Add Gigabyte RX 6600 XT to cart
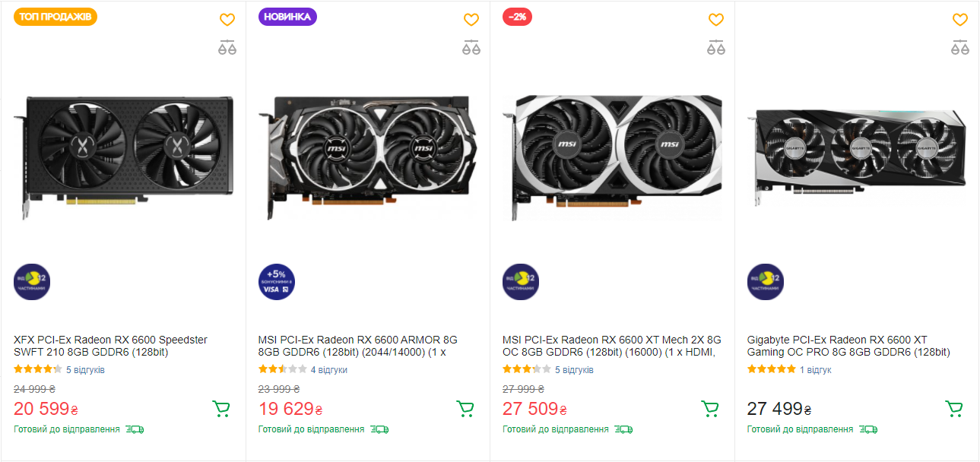 [954, 409]
